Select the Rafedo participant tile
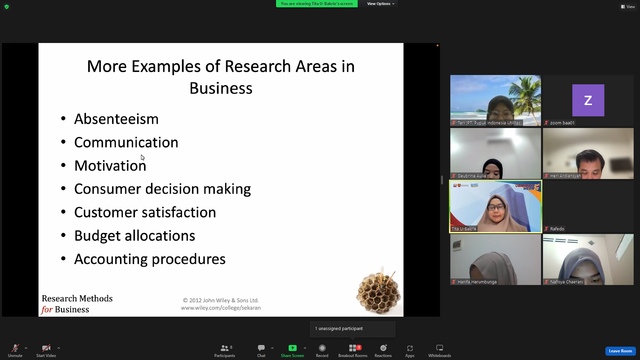This screenshot has height=360, width=640. coord(588,207)
